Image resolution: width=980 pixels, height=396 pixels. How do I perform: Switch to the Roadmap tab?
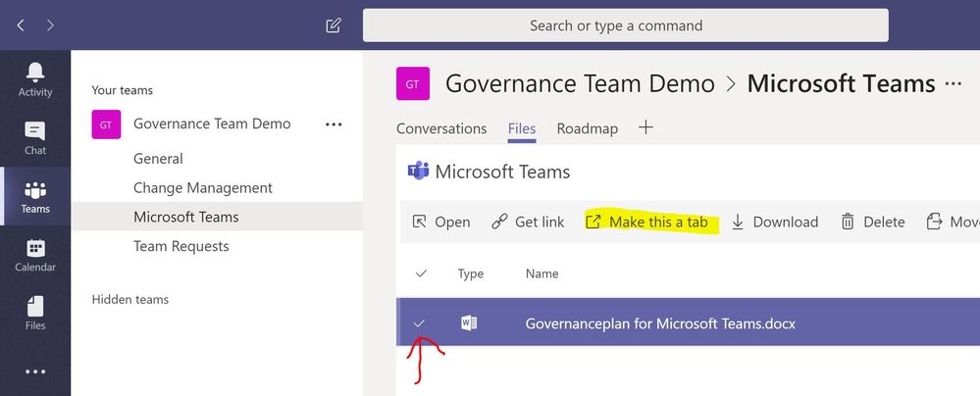588,128
